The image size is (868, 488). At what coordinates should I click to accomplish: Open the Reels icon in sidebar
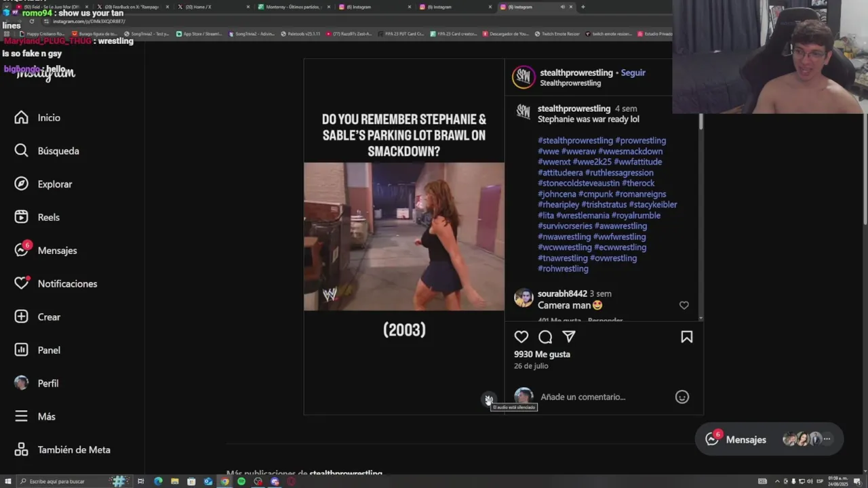[21, 217]
